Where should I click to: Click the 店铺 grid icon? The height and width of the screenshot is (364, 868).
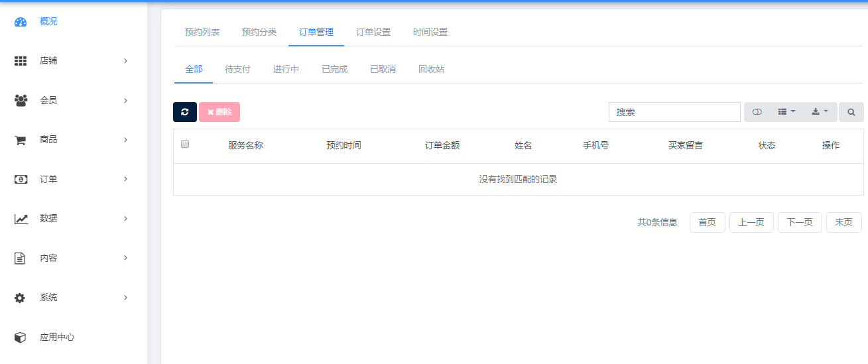pyautogui.click(x=21, y=61)
